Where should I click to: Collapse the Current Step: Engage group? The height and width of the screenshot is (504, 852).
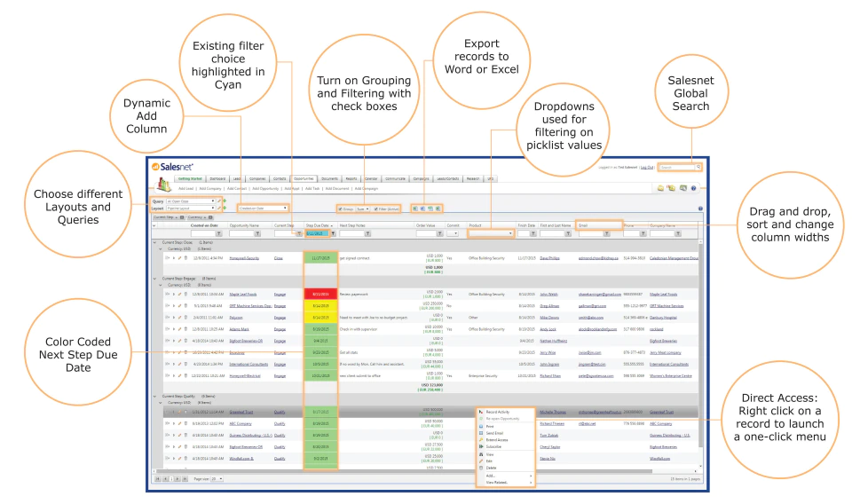pos(154,279)
